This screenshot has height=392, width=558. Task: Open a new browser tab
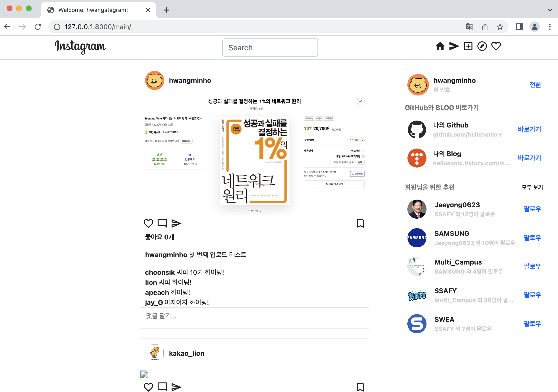[166, 10]
